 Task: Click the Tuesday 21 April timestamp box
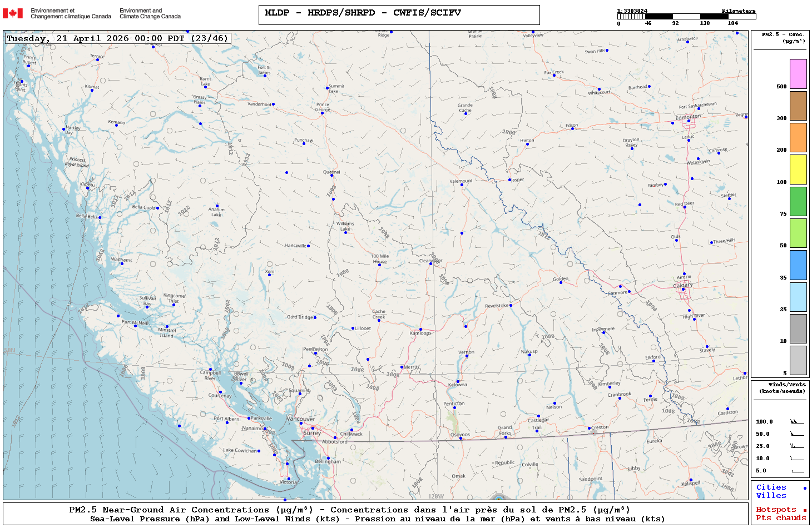coord(117,38)
